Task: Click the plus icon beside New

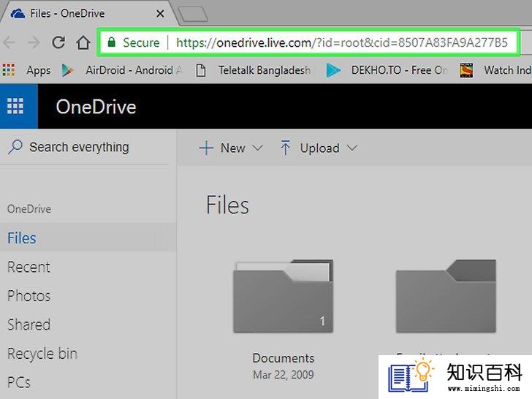Action: (206, 148)
